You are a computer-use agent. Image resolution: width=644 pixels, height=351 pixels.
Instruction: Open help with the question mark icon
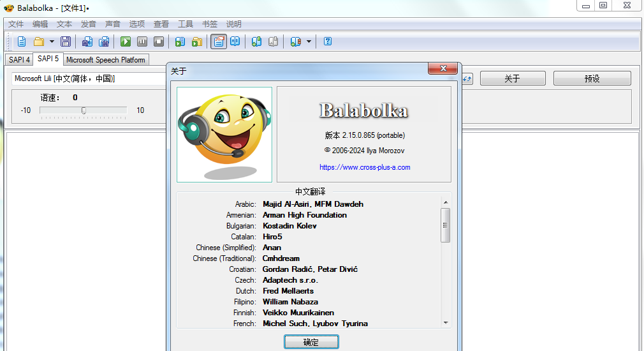point(327,41)
